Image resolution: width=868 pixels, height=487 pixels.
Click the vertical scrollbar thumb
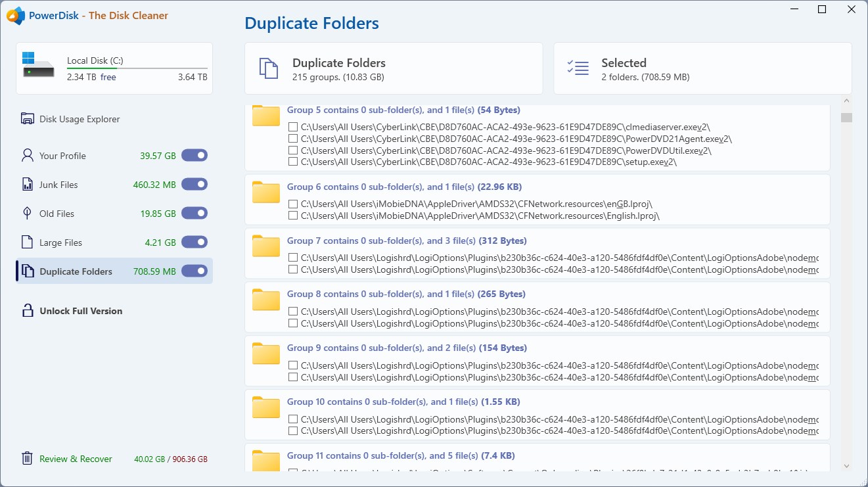pyautogui.click(x=846, y=118)
